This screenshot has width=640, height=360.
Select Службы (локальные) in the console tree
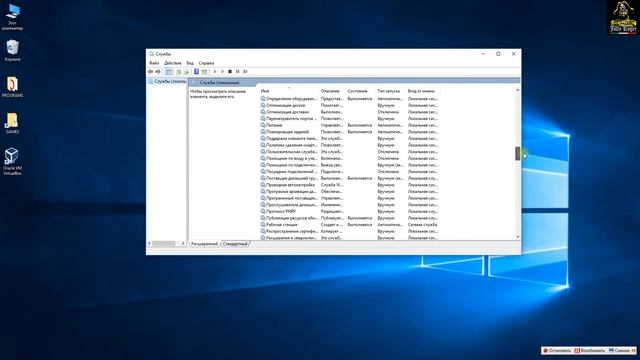(x=167, y=82)
